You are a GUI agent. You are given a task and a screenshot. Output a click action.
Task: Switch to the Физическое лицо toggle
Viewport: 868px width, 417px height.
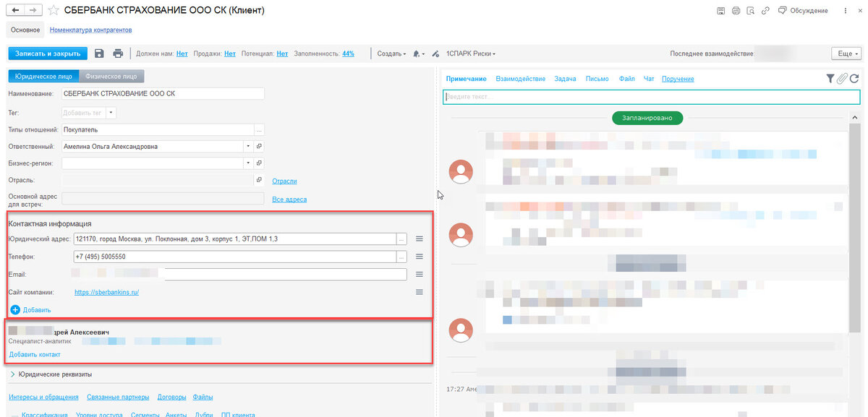(x=111, y=76)
